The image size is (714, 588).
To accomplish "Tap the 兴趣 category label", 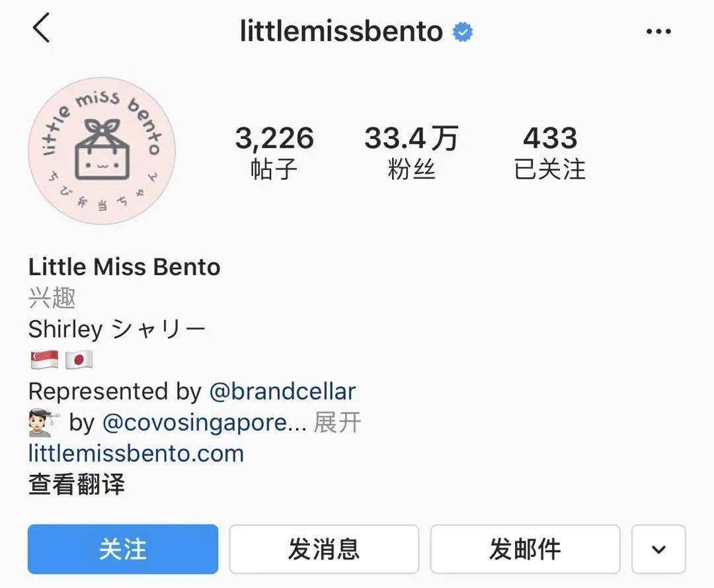I will click(x=52, y=298).
